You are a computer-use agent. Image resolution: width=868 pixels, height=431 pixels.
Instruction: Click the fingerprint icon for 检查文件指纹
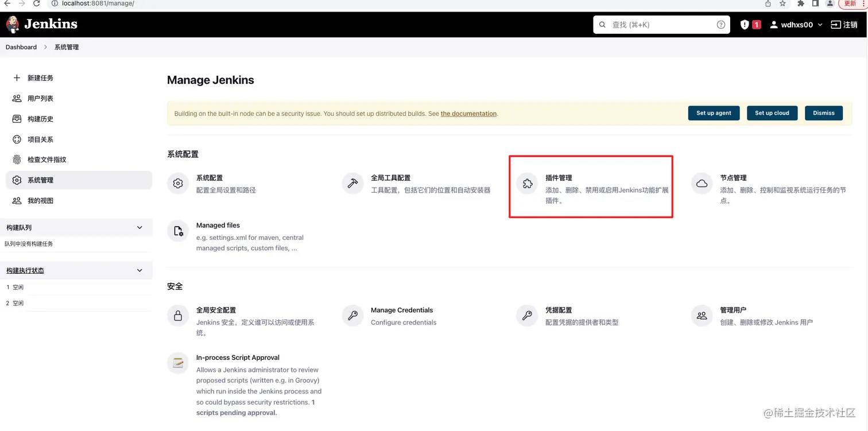(17, 160)
